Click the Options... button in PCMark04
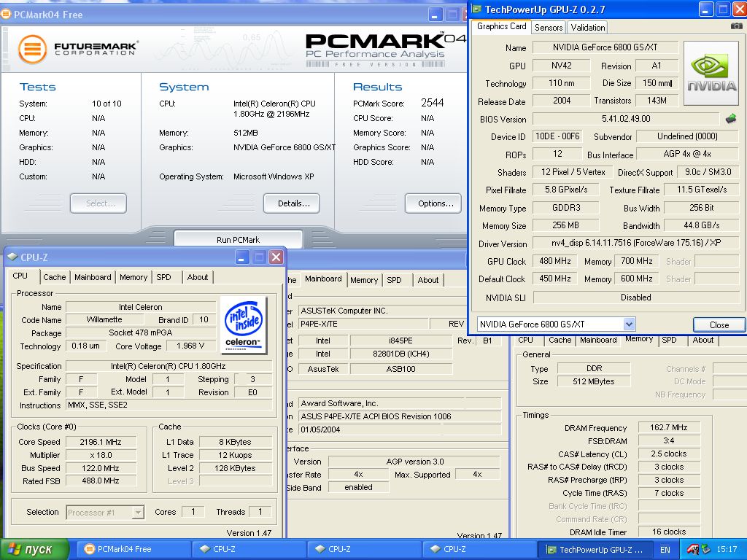Screen dimensions: 747x560 [433, 203]
